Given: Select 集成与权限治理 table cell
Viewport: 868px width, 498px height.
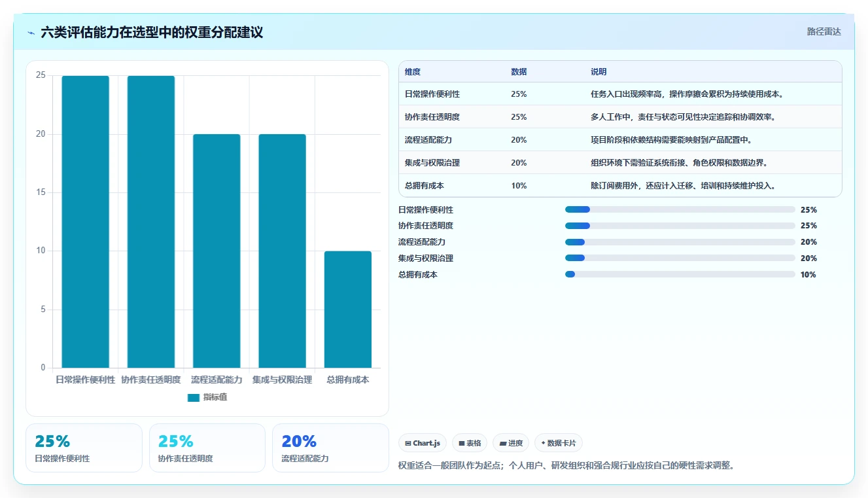Looking at the screenshot, I should (432, 163).
